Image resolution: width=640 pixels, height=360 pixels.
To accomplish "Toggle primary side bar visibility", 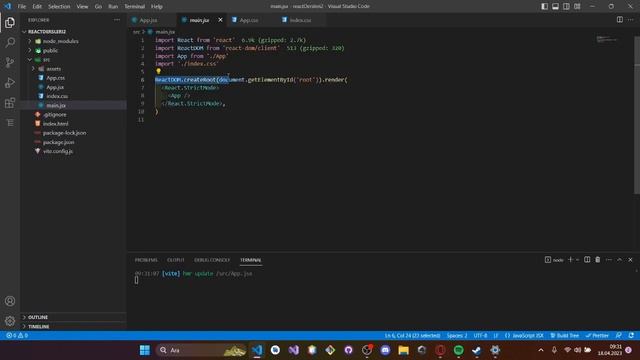I will 544,6.
